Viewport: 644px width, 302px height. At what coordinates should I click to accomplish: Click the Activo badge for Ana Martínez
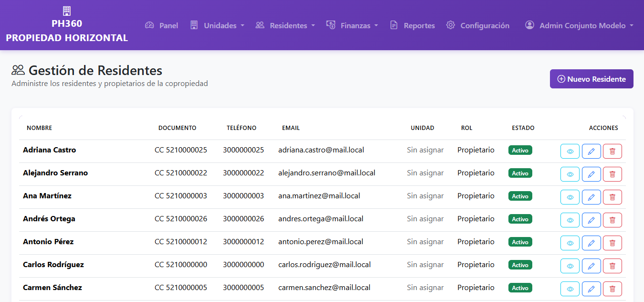520,196
